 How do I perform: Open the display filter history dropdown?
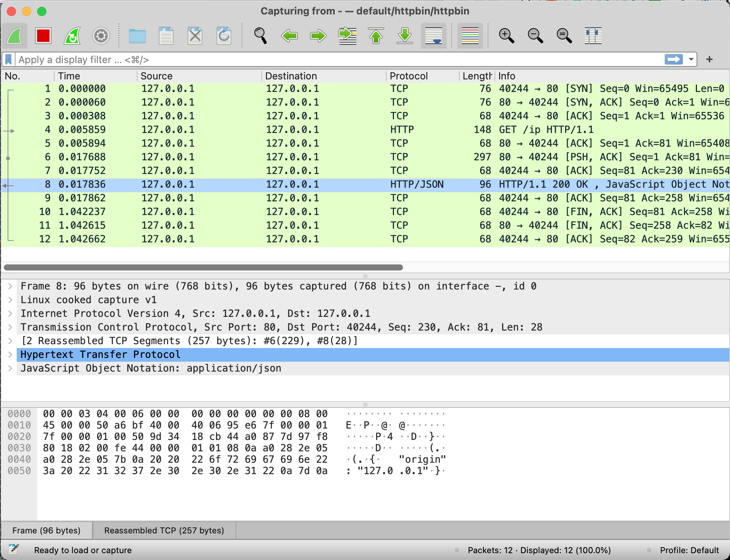click(691, 60)
